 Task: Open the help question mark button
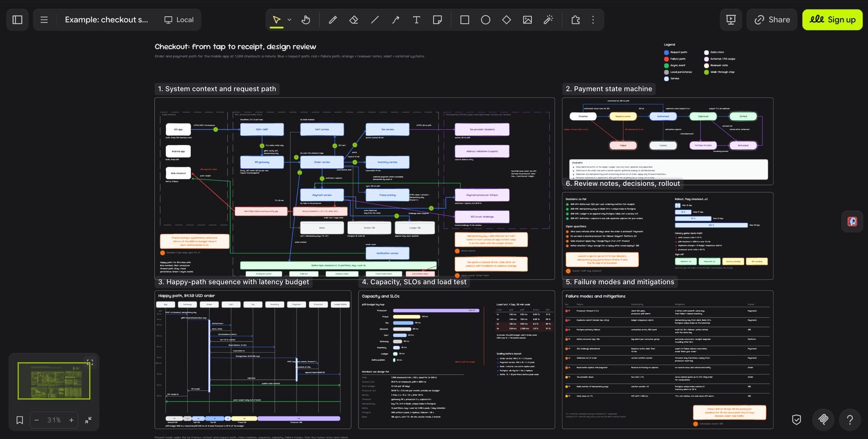click(x=850, y=420)
